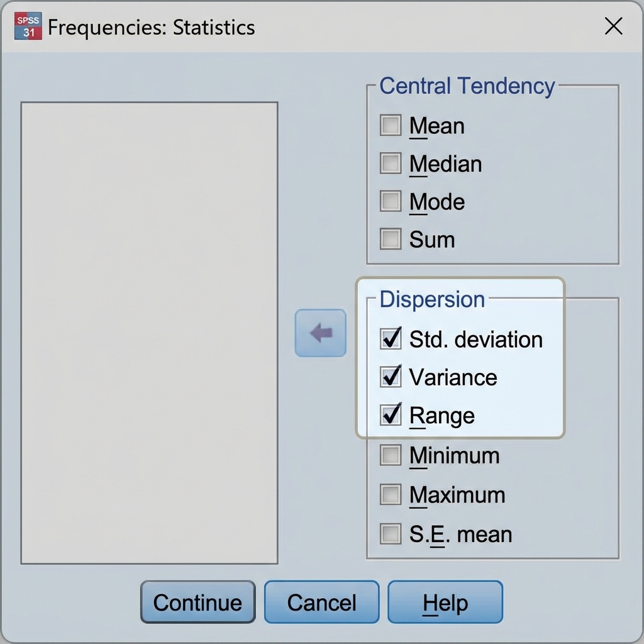
Task: Check the Maximum statistic
Action: [391, 495]
